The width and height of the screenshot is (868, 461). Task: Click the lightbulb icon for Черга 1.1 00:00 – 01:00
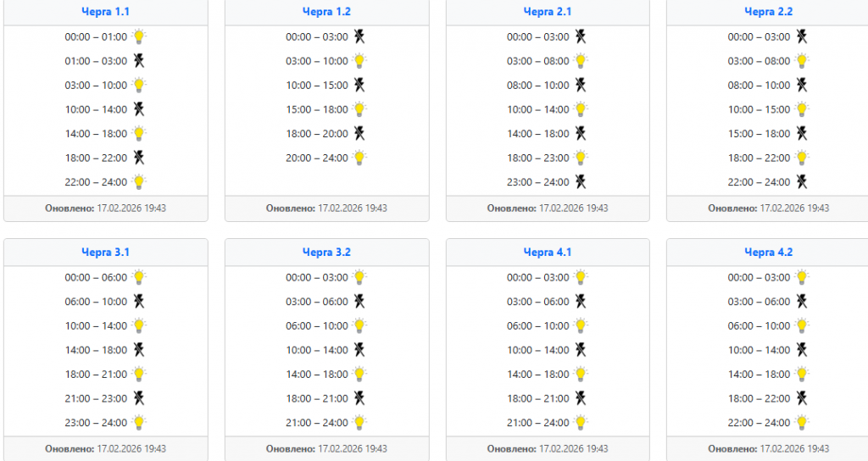139,36
